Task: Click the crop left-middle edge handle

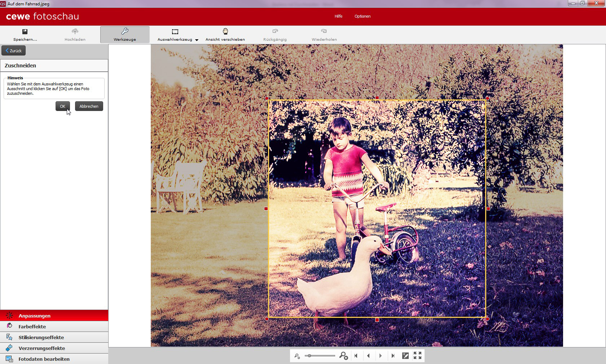Action: 266,209
